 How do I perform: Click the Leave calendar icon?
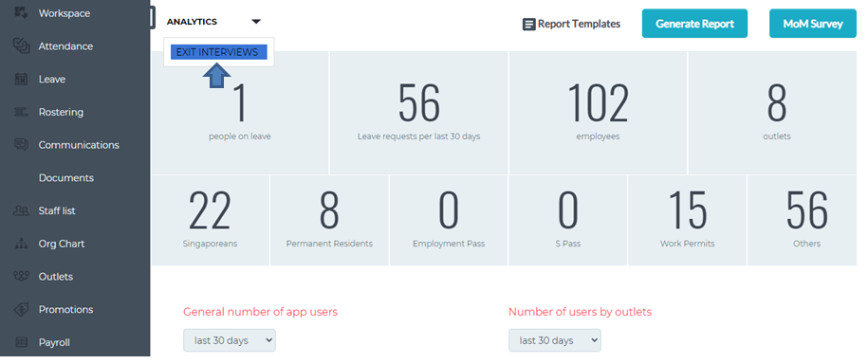tap(21, 79)
